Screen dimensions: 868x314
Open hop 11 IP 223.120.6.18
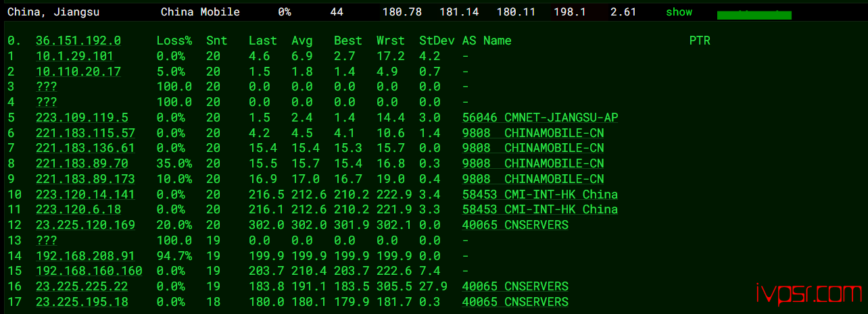coord(78,209)
